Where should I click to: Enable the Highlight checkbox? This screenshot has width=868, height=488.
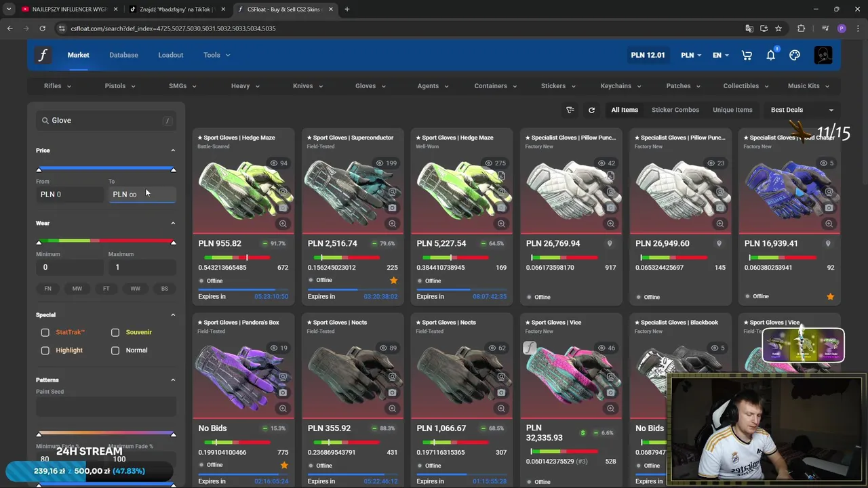click(x=45, y=350)
